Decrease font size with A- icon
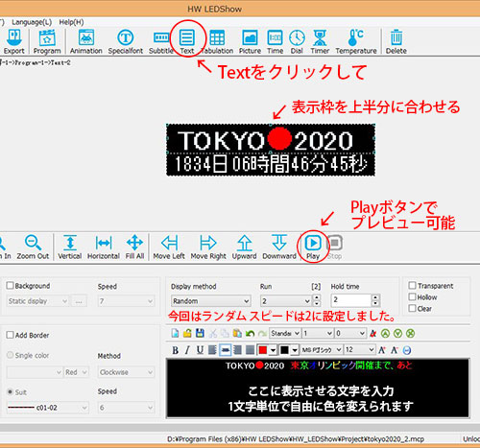Viewport: 480px width, 448px height. (x=395, y=350)
